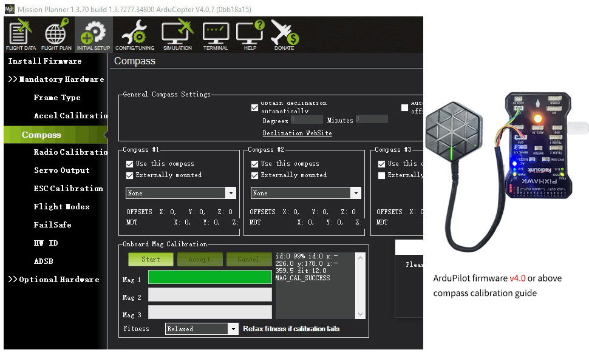Image resolution: width=589 pixels, height=364 pixels.
Task: Click the hexagonal GPS compass module photo
Action: [454, 132]
